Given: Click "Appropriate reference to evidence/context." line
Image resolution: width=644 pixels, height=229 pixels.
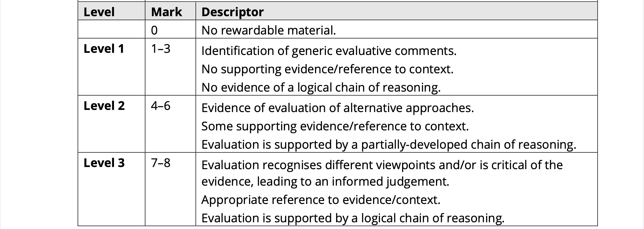Looking at the screenshot, I should tap(321, 200).
